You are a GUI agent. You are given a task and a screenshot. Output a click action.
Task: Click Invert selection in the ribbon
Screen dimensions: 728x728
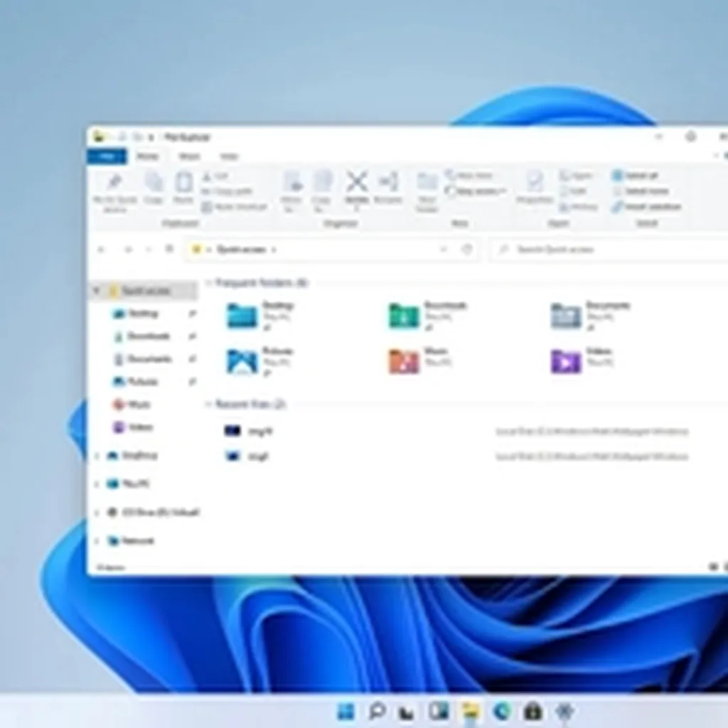647,207
